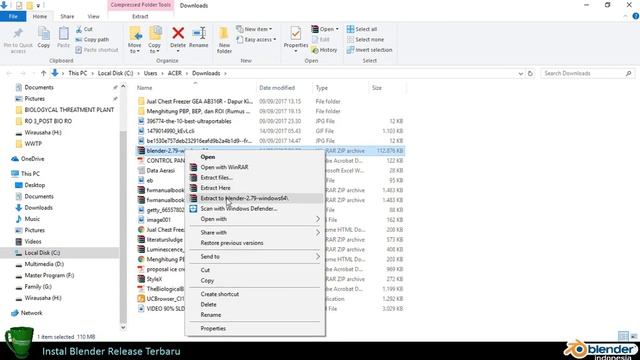Choose Extract files... in context menu
Viewport: 640px width, 360px height.
(x=255, y=178)
